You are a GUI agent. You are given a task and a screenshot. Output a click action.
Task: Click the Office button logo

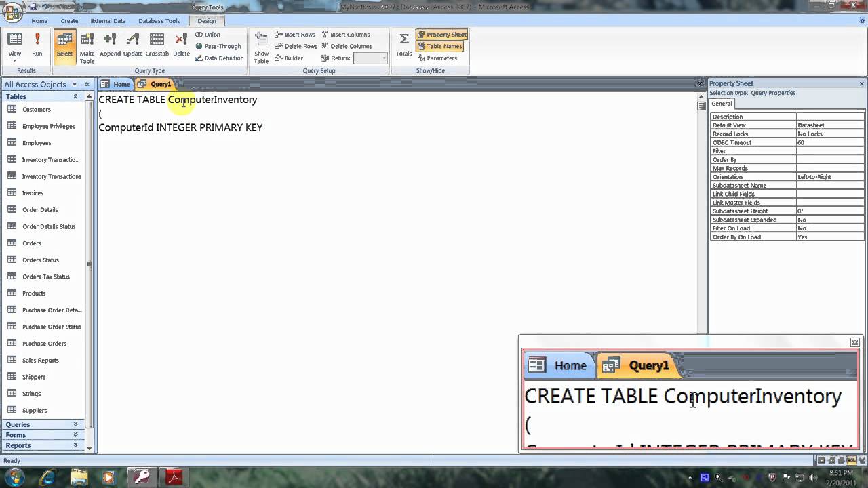coord(14,14)
